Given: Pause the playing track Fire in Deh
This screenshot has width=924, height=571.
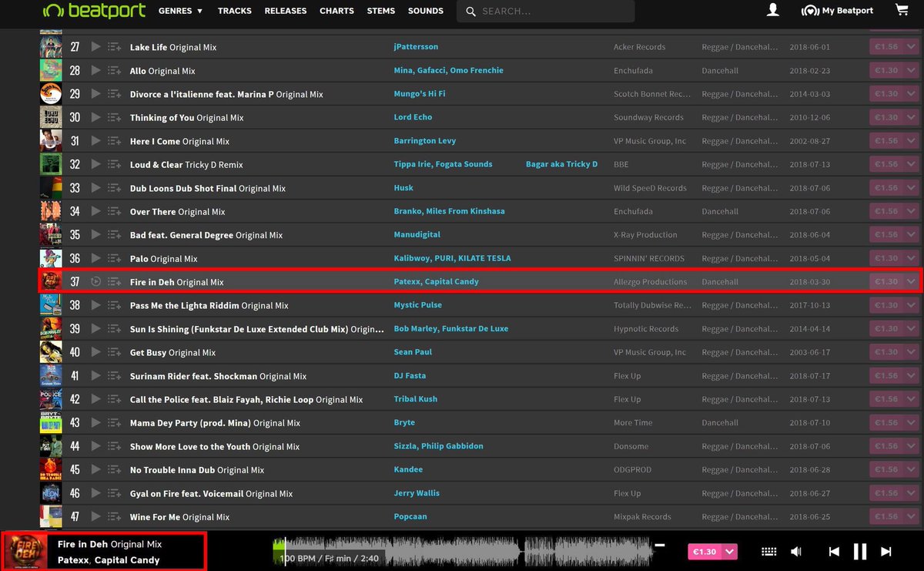Looking at the screenshot, I should click(860, 551).
